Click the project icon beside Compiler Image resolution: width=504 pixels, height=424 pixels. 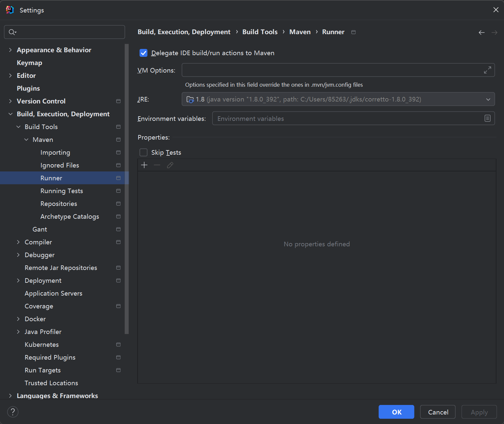coord(118,242)
